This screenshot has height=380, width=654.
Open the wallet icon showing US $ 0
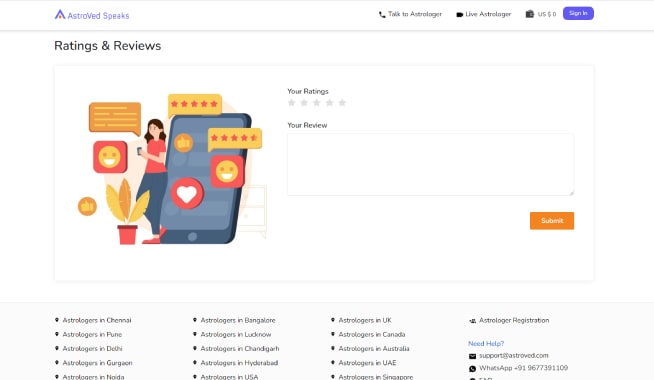(529, 14)
